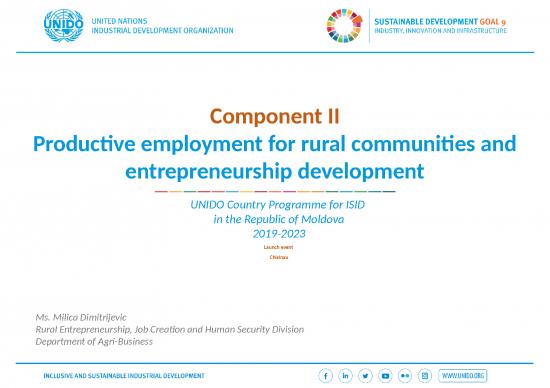
Task: Open the YouTube icon in footer
Action: [385, 376]
